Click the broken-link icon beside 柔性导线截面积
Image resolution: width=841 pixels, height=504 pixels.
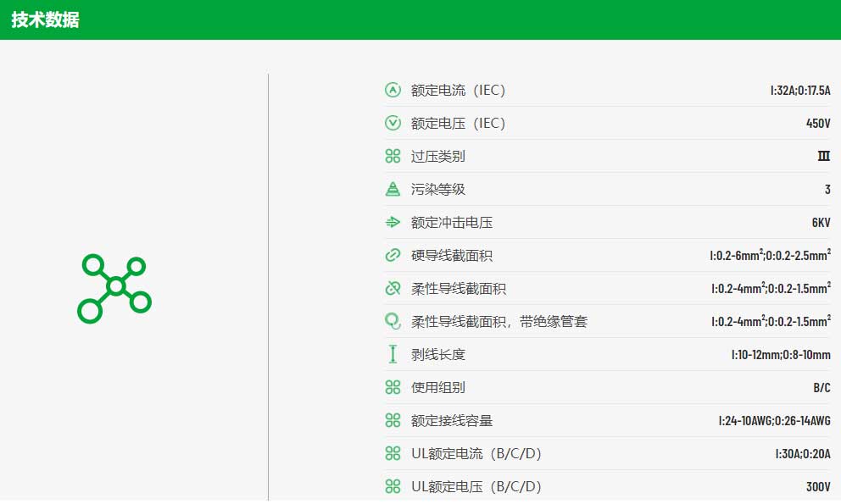pyautogui.click(x=393, y=289)
